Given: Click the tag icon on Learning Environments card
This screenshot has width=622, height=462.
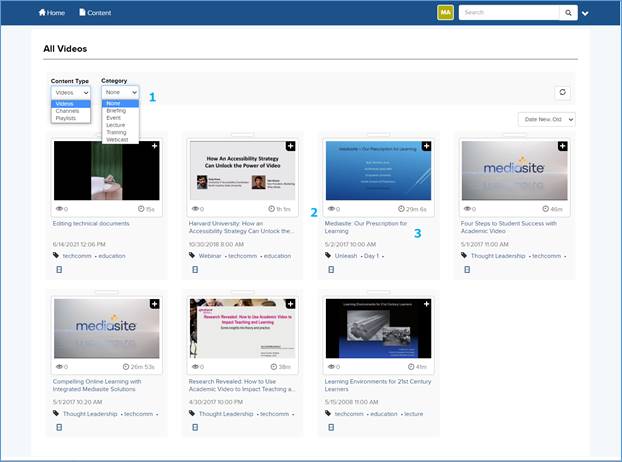Looking at the screenshot, I should click(328, 413).
